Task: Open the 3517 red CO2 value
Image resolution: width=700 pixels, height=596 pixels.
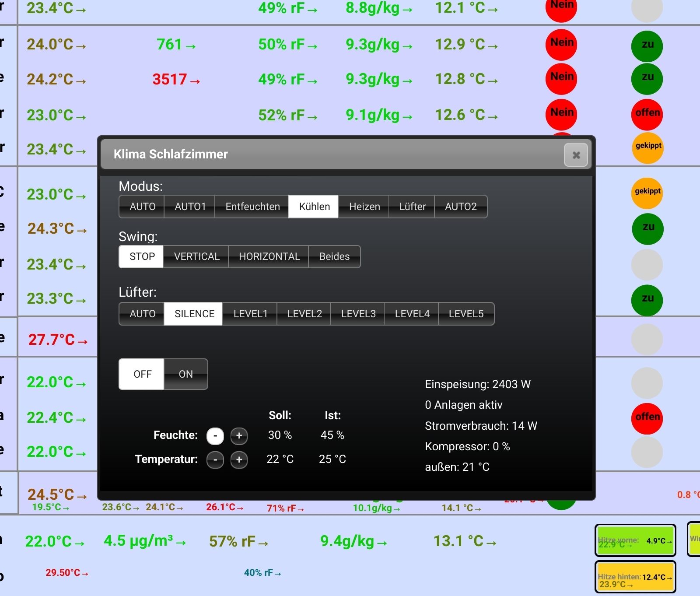Action: pyautogui.click(x=176, y=80)
